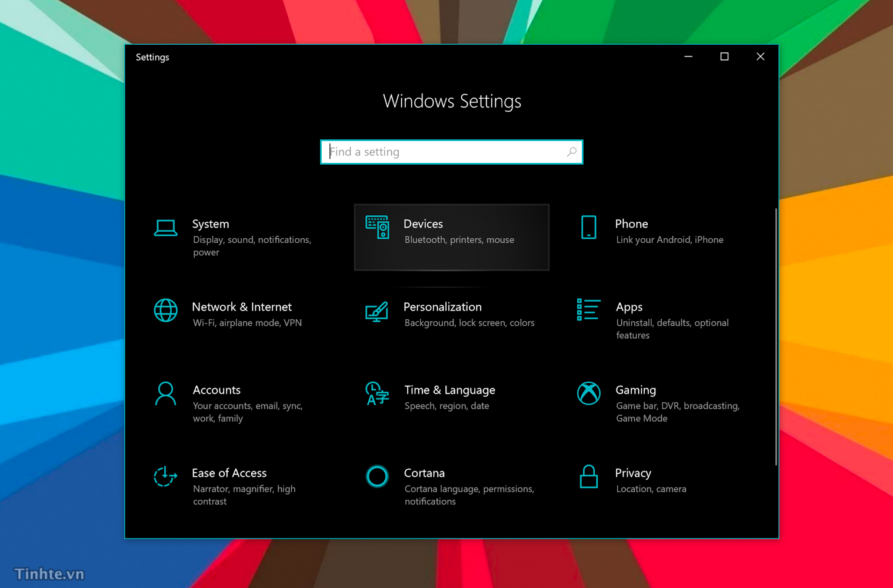Open the Phone category title
This screenshot has height=588, width=893.
click(631, 224)
